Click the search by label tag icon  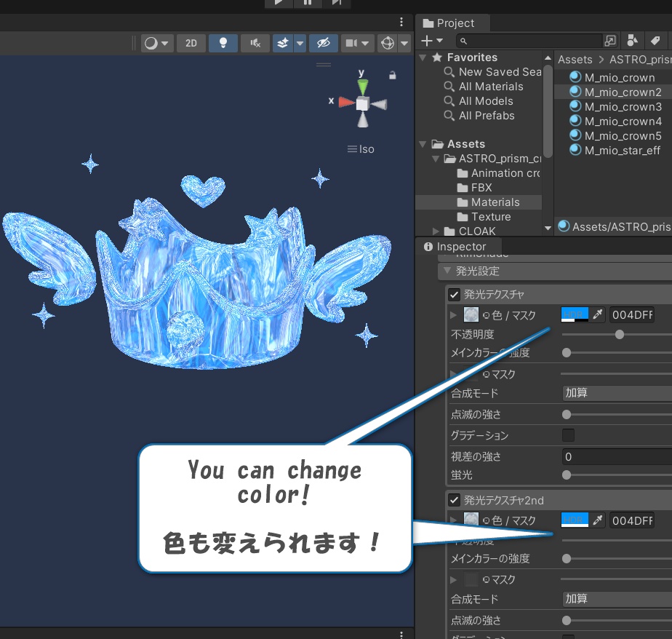pyautogui.click(x=655, y=41)
